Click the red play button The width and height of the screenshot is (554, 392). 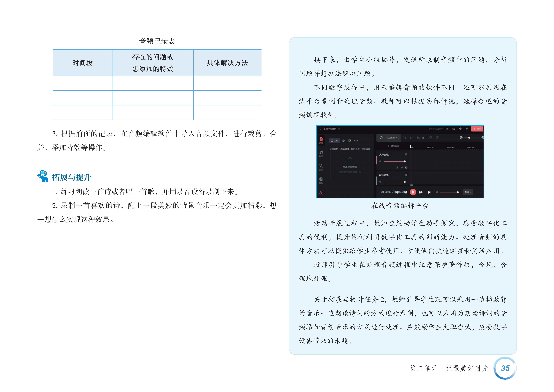pos(413,192)
